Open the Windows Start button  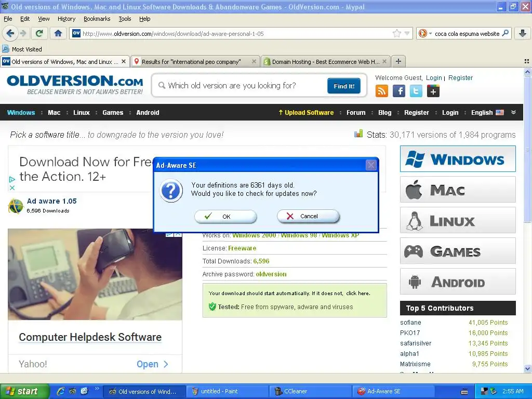coord(24,391)
